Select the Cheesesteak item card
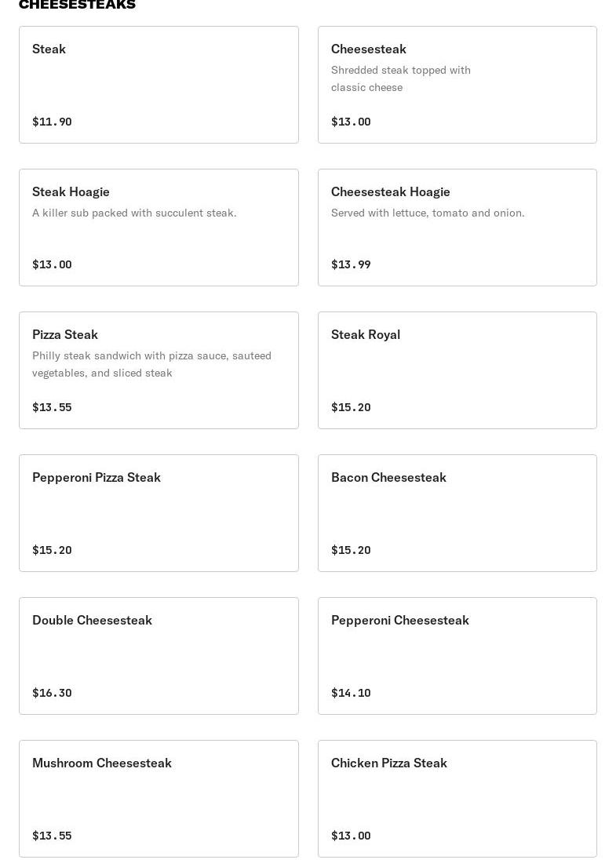 pos(457,85)
